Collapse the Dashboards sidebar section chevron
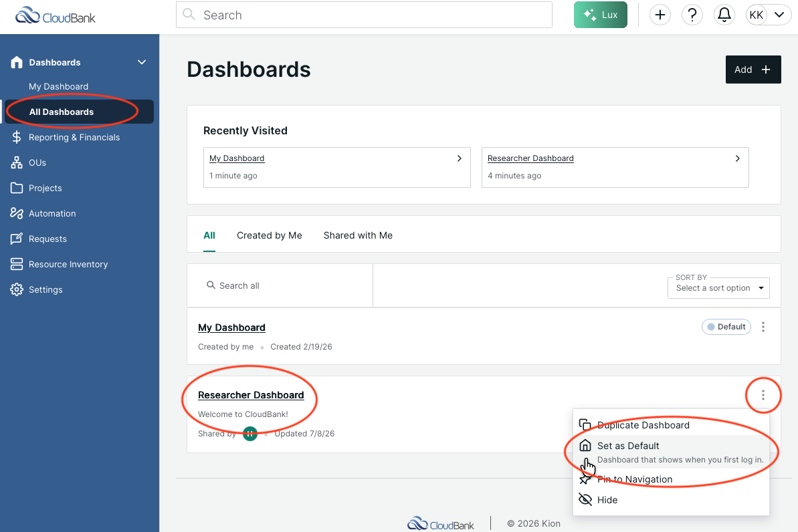The width and height of the screenshot is (798, 532). point(142,62)
